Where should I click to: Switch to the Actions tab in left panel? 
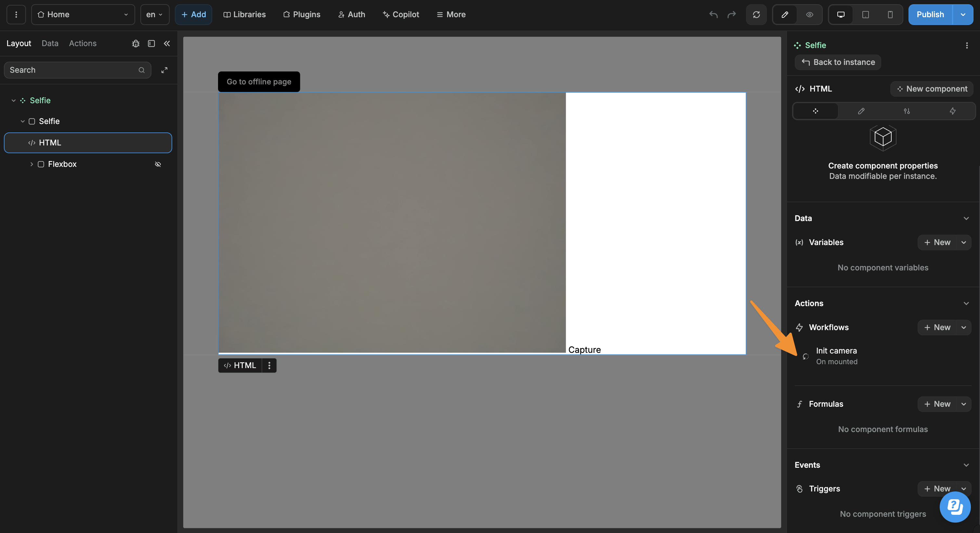pyautogui.click(x=83, y=43)
